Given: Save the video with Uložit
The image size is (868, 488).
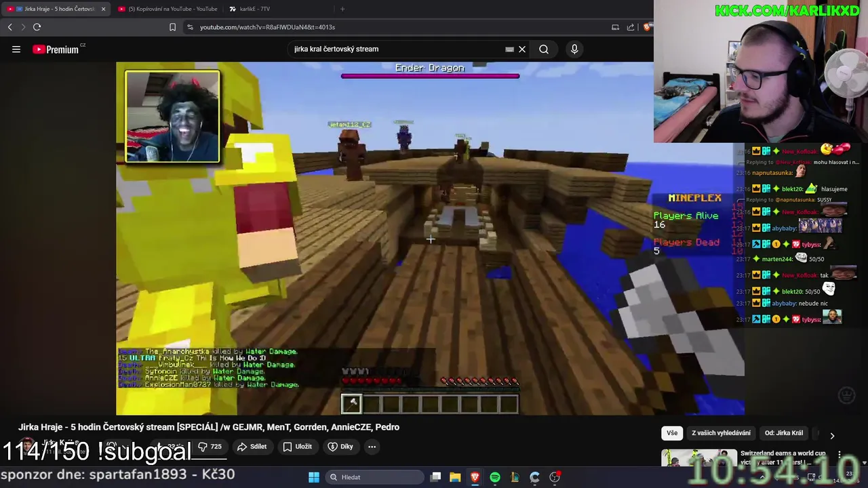Looking at the screenshot, I should pyautogui.click(x=297, y=447).
